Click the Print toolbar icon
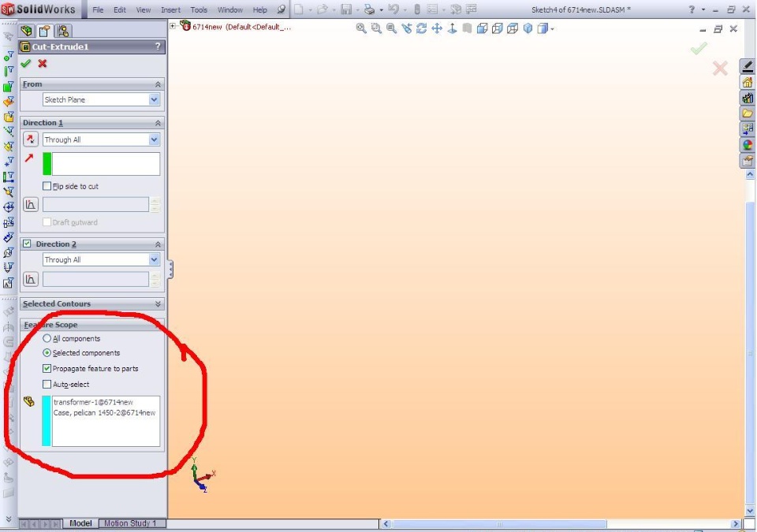The height and width of the screenshot is (532, 757). coord(369,9)
